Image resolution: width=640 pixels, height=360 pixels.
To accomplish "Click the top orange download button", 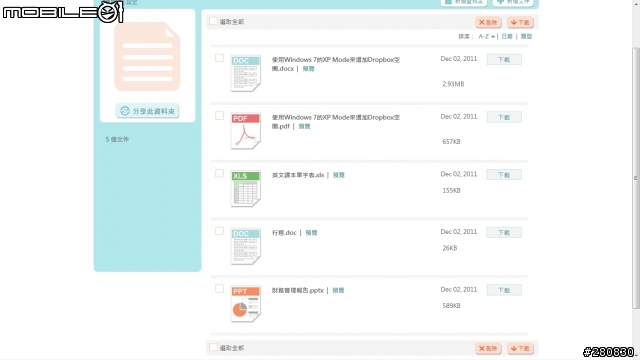I will [x=520, y=22].
